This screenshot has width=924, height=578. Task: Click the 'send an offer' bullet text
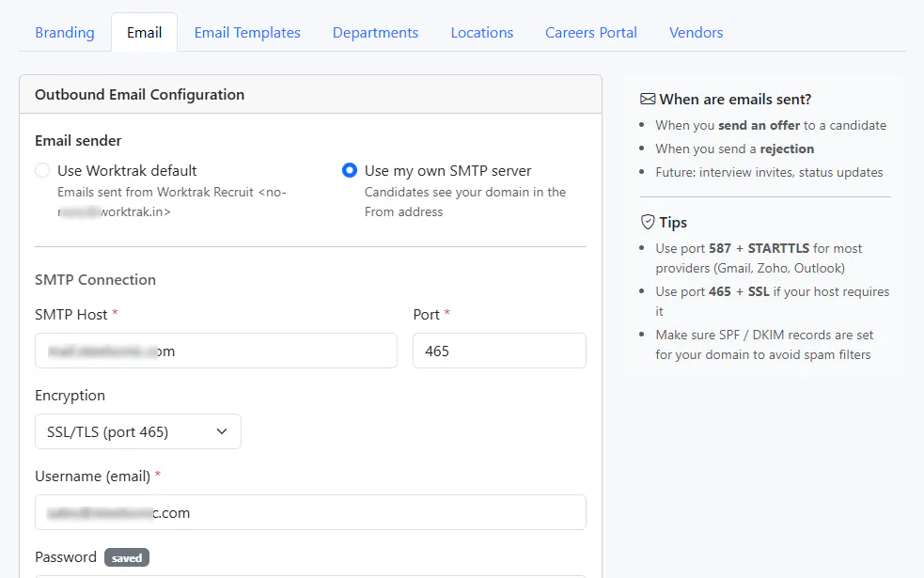click(x=771, y=126)
